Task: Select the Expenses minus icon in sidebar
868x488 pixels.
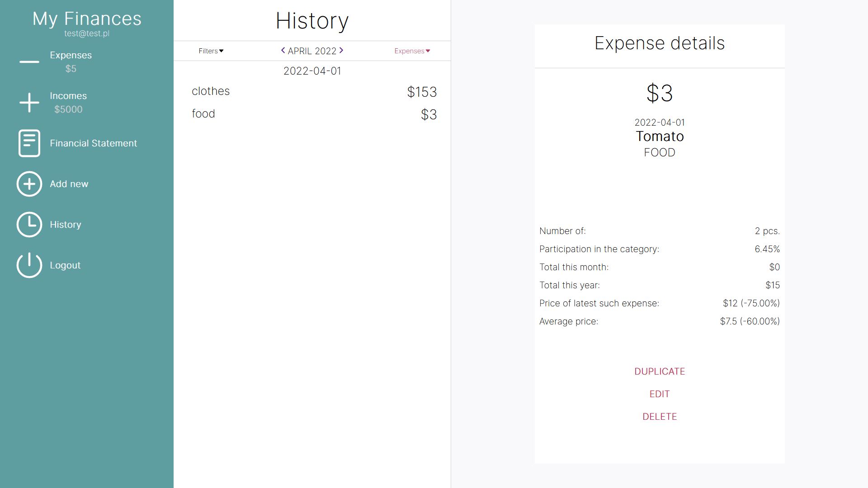Action: tap(29, 62)
